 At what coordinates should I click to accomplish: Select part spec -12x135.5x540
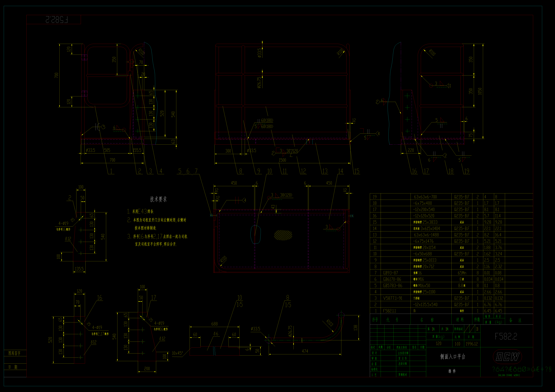(x=425, y=305)
